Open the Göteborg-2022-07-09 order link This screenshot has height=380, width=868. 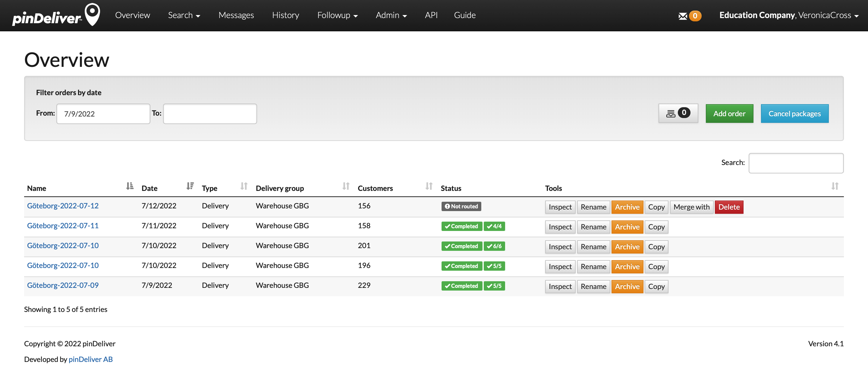point(63,285)
